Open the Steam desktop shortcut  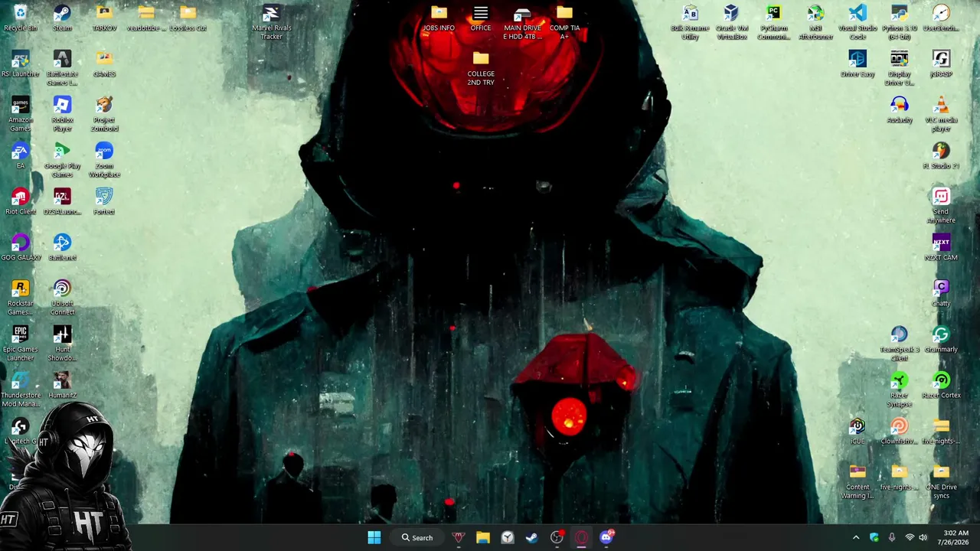62,18
